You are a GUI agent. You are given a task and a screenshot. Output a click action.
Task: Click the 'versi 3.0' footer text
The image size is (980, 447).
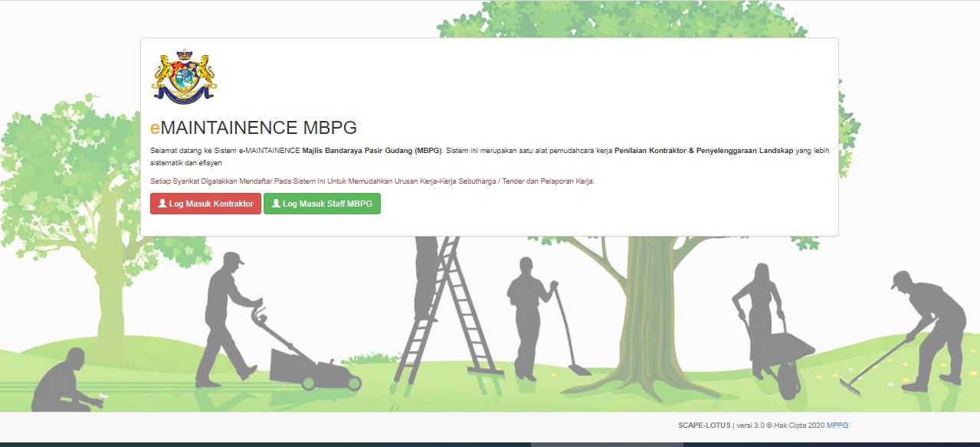click(751, 425)
